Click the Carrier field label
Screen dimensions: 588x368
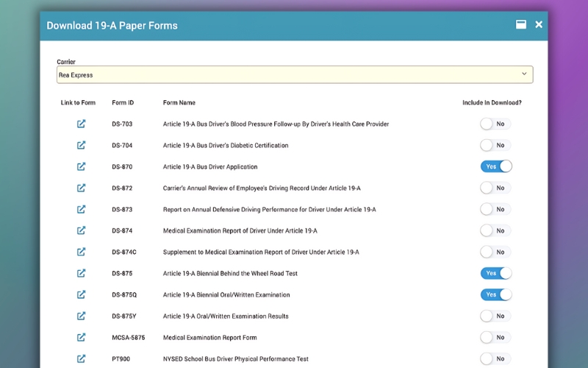(66, 62)
